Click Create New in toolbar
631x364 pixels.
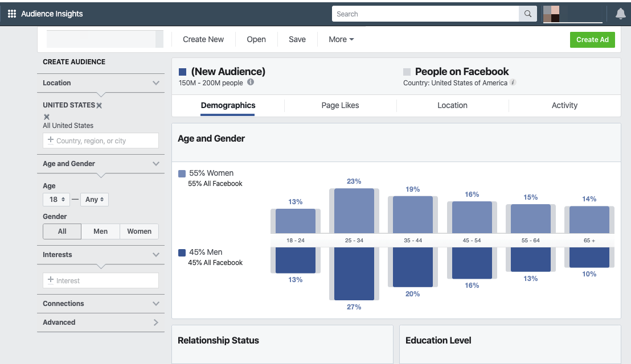pos(203,39)
